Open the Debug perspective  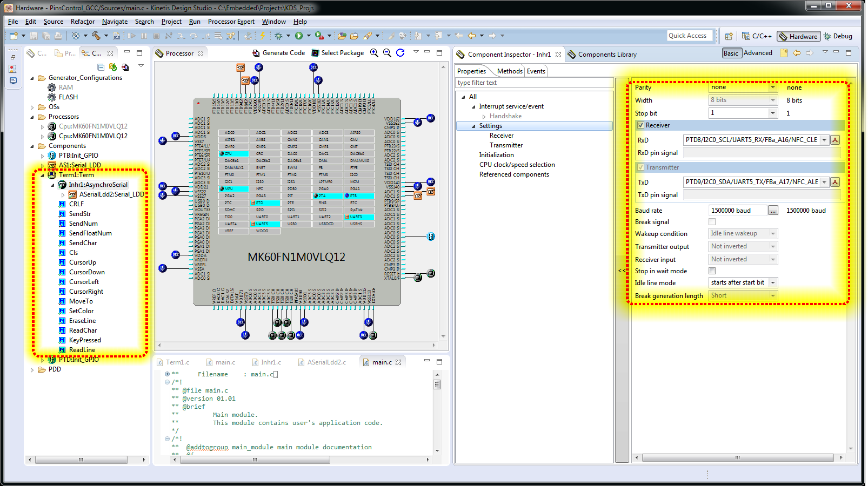click(838, 36)
